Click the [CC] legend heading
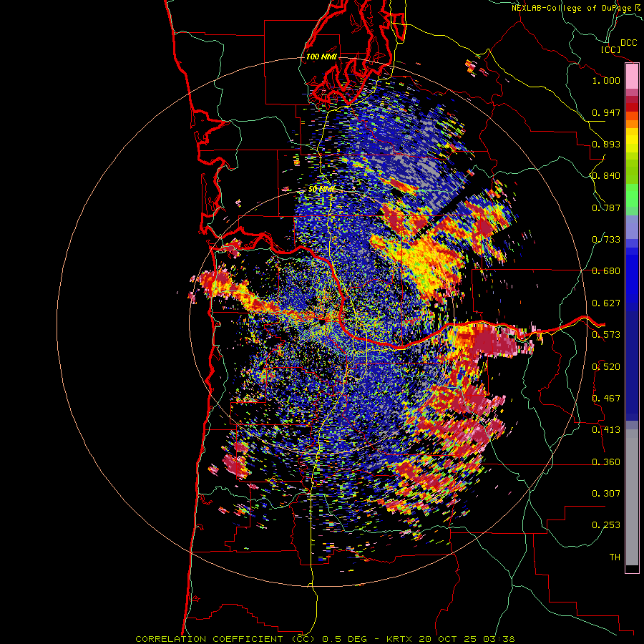This screenshot has width=644, height=644. 611,49
